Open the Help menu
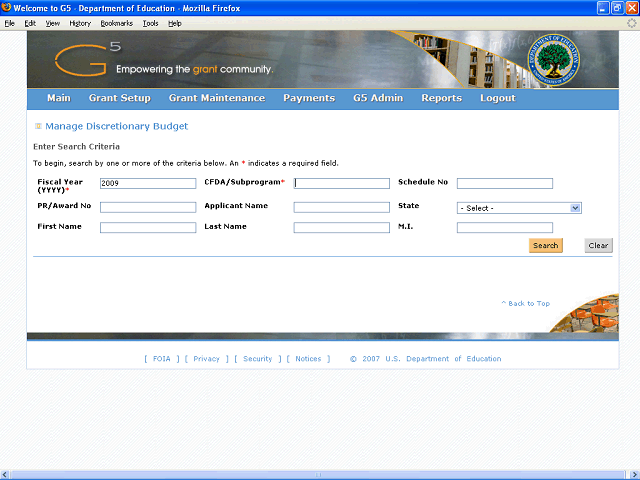Image resolution: width=640 pixels, height=480 pixels. point(175,23)
